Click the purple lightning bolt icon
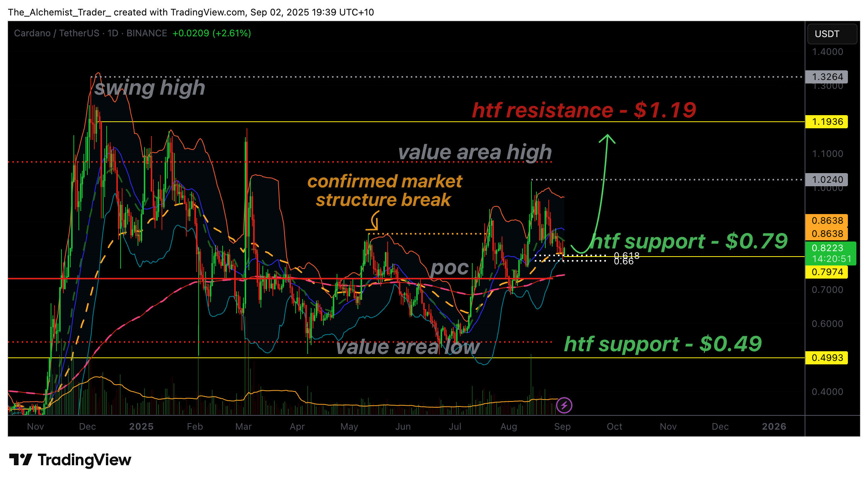 coord(564,405)
